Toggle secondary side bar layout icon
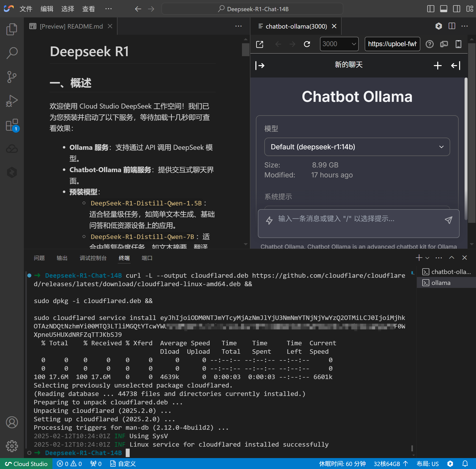Screen dimensions: 476x469 [x=456, y=9]
